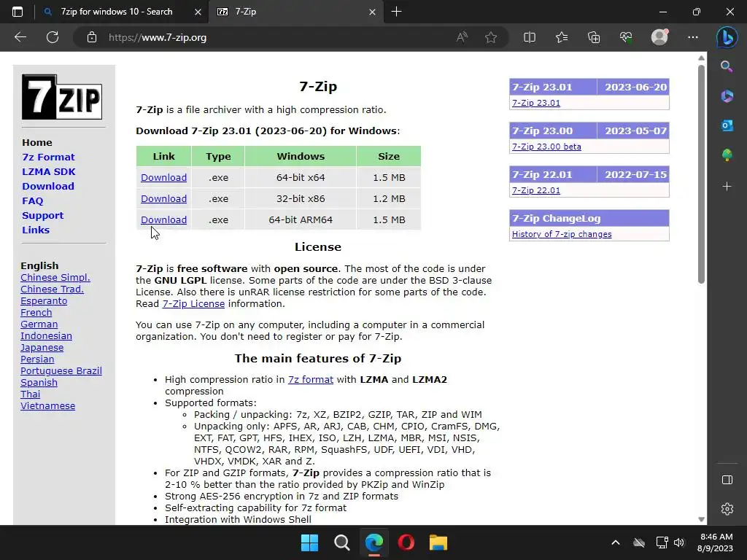Open the 7-Zip License link
Screen dimensions: 747x560
pyautogui.click(x=193, y=304)
